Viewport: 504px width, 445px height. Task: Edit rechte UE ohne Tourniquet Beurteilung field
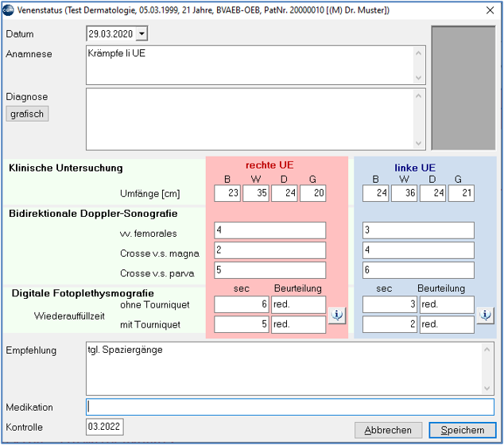(x=299, y=304)
